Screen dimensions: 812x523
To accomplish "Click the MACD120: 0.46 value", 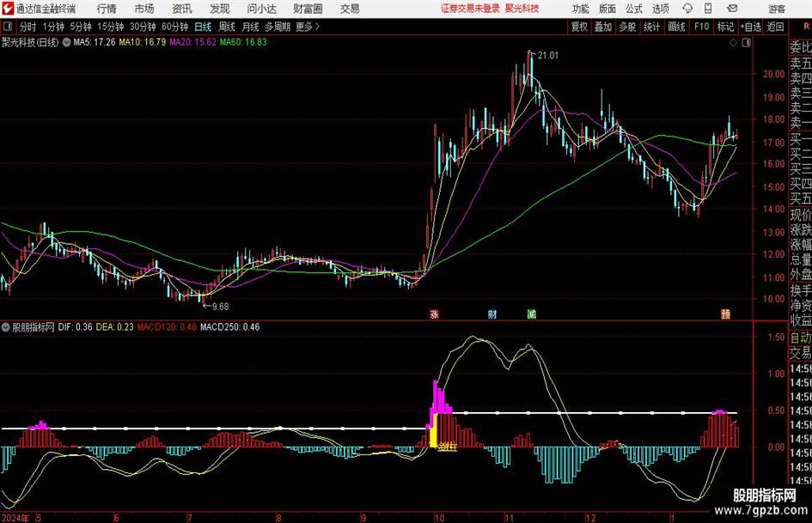I will [167, 326].
